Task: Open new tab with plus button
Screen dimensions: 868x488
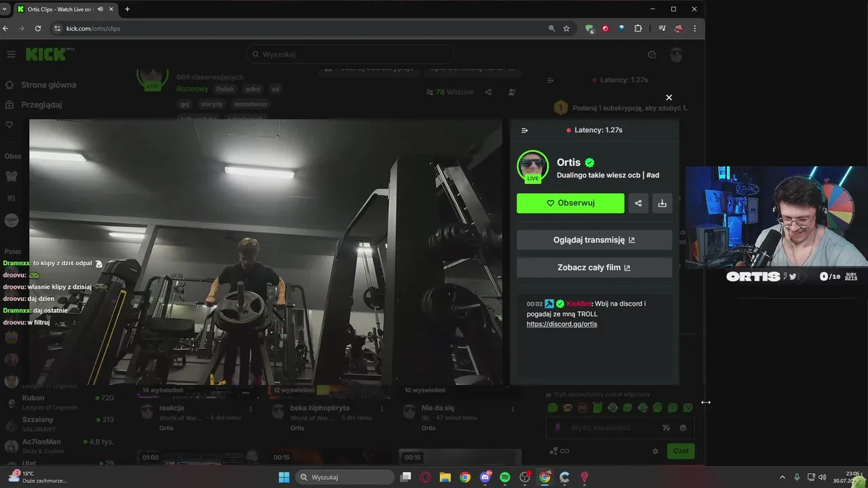Action: click(127, 9)
